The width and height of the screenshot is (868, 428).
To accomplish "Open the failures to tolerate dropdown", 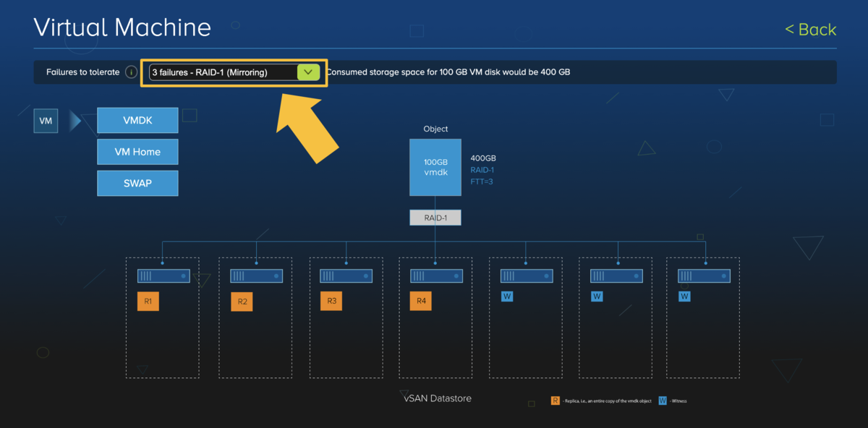I will 224,72.
